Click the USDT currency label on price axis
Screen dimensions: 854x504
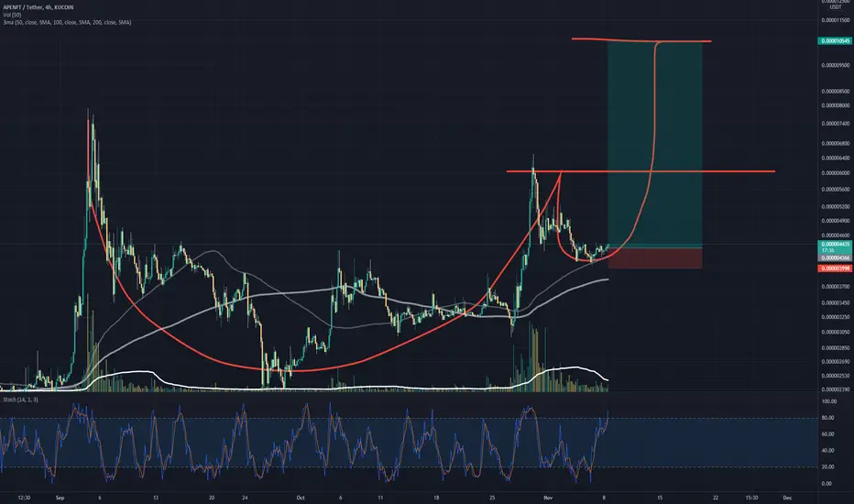coord(835,7)
